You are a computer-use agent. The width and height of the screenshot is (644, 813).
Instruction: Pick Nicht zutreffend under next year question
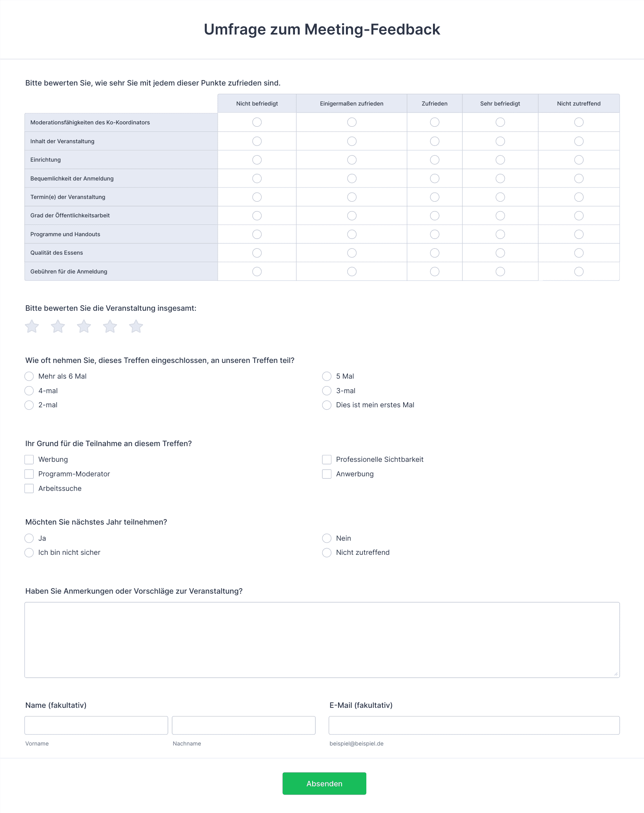tap(327, 552)
